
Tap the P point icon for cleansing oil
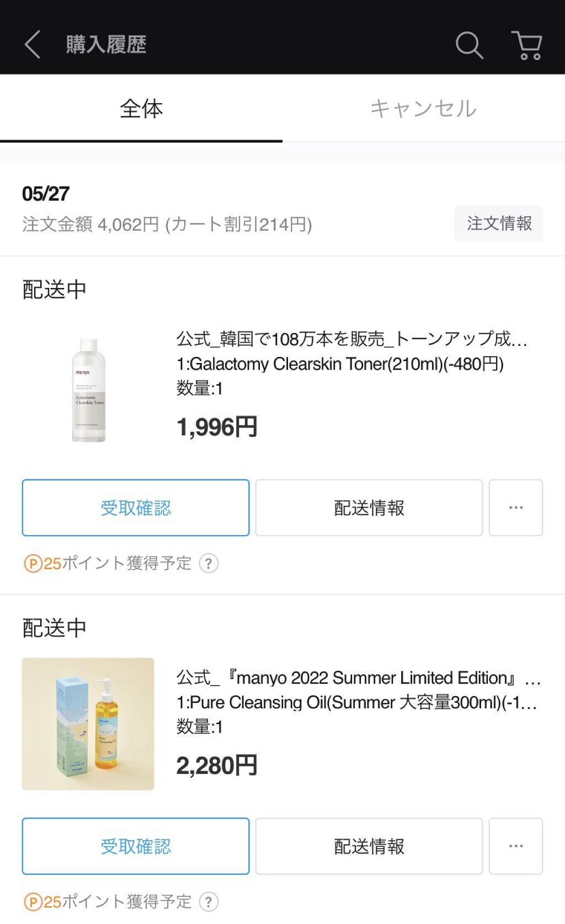tap(33, 902)
